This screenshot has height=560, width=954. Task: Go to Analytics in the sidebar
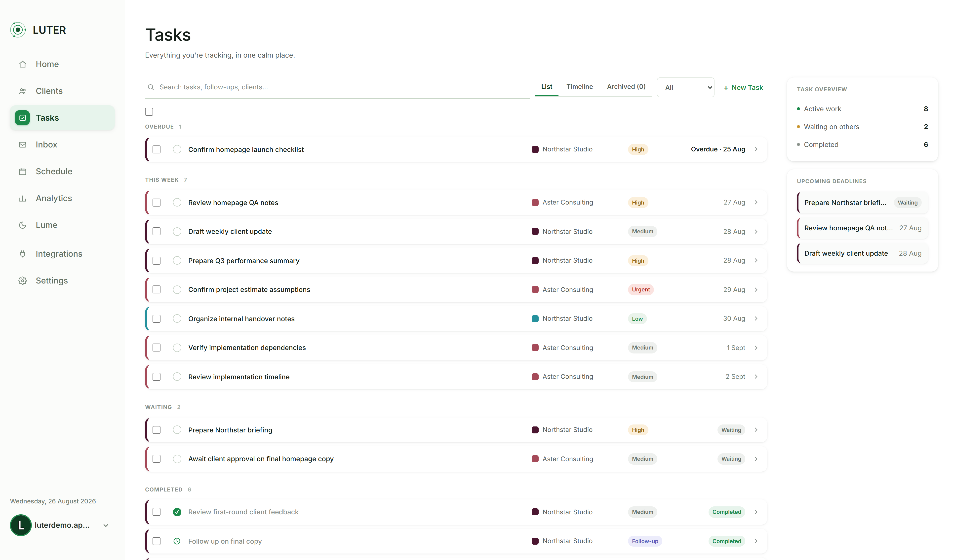62,199
